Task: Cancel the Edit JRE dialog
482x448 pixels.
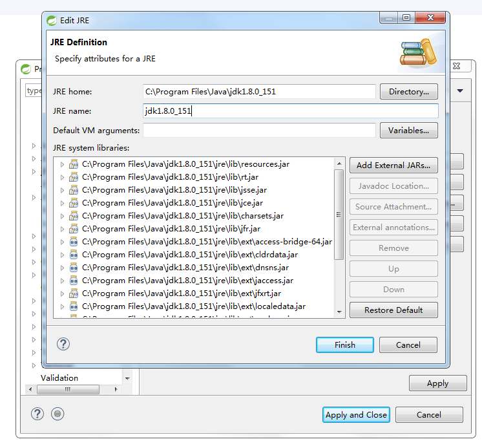Action: point(408,345)
